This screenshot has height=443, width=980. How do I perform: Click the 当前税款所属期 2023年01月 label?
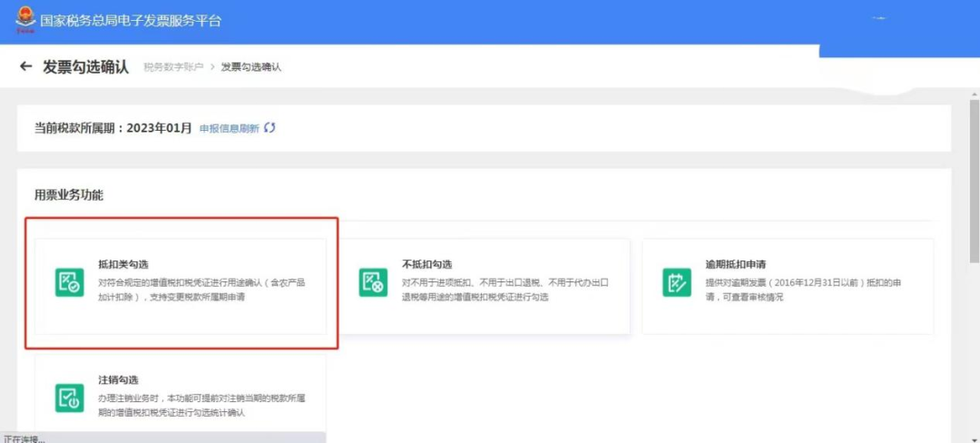coord(113,128)
